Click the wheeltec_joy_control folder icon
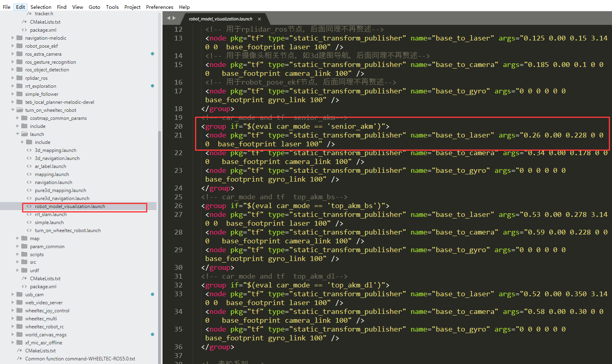 (x=19, y=310)
